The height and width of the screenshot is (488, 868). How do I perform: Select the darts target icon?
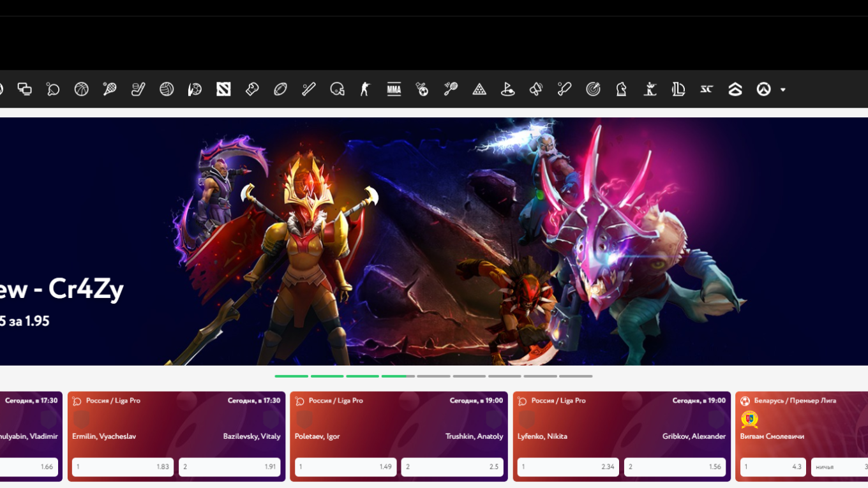(593, 89)
